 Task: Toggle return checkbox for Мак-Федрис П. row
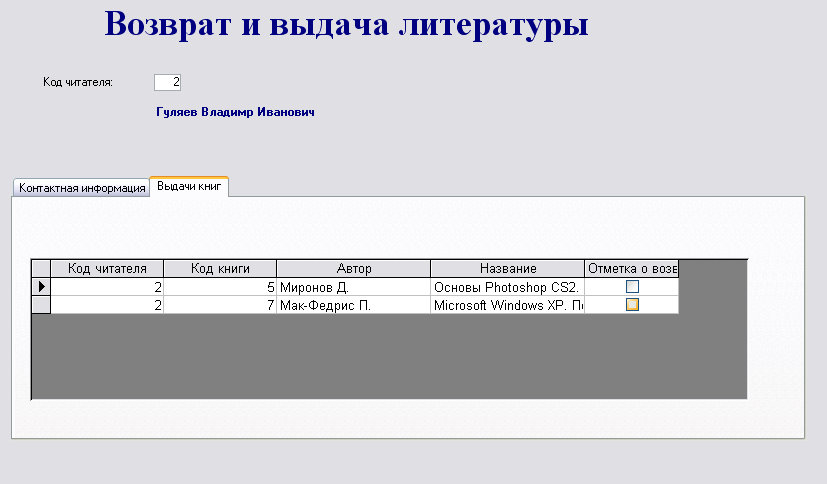pos(632,305)
